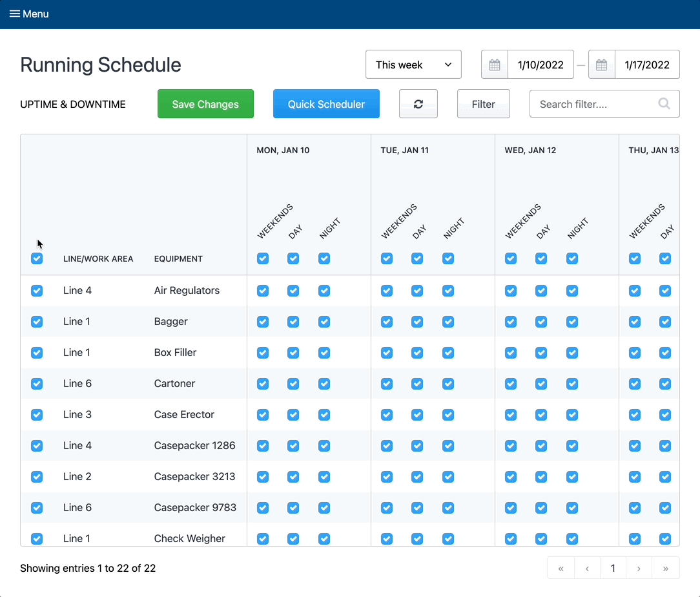The image size is (700, 597).
Task: Go to first page double-arrow icon
Action: click(561, 569)
